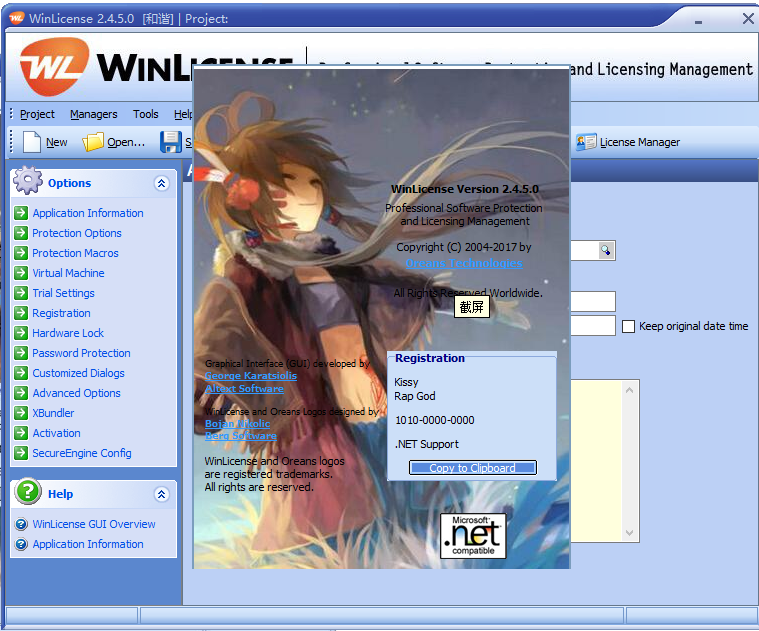Click the Open folder icon in toolbar
This screenshot has height=631, width=759.
coord(93,142)
